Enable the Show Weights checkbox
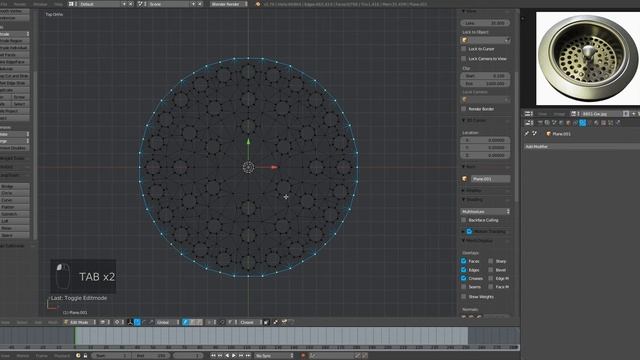 coord(464,297)
